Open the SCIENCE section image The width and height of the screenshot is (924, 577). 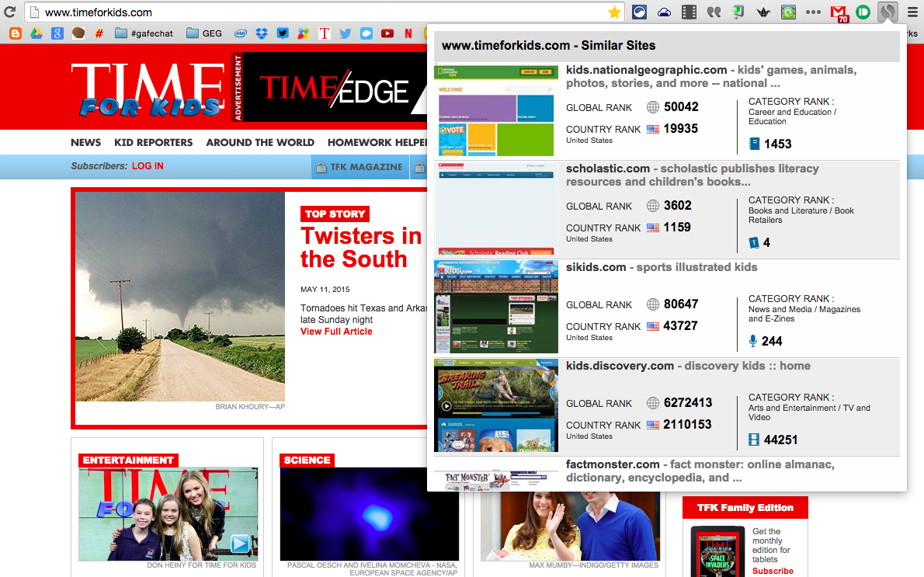pyautogui.click(x=370, y=515)
